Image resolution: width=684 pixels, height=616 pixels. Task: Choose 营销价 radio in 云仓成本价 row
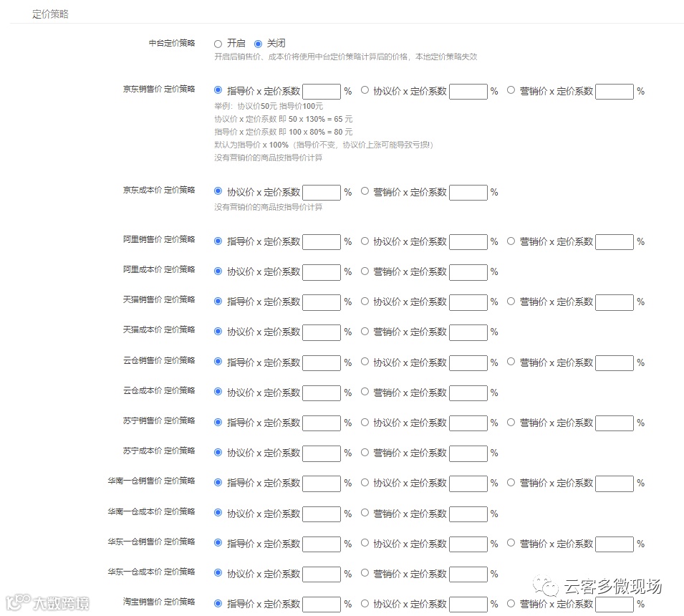[x=365, y=392]
